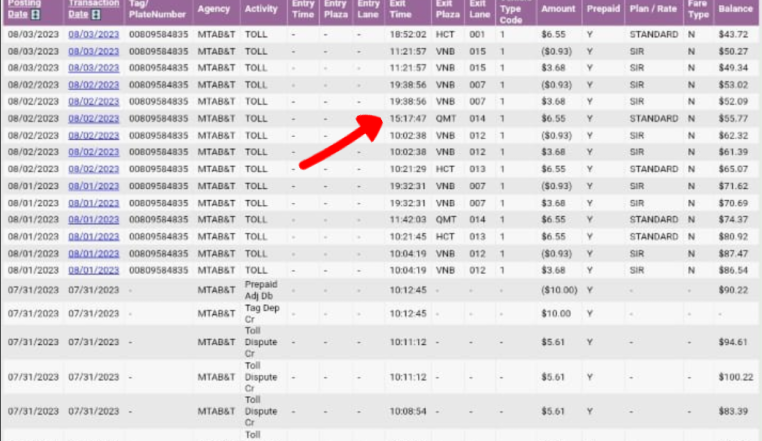Click the Exit Plaza column header
The height and width of the screenshot is (441, 762).
coord(448,9)
